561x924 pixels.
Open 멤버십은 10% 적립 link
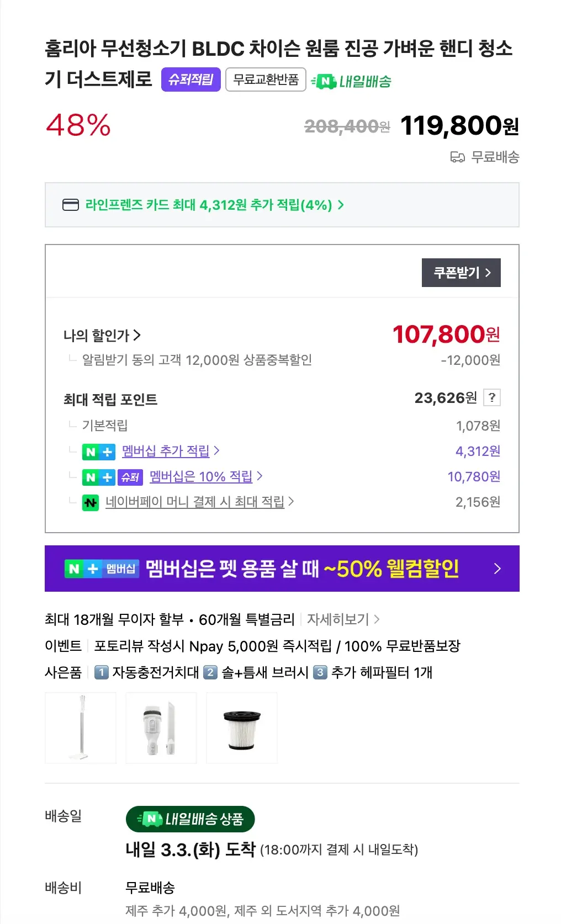205,476
